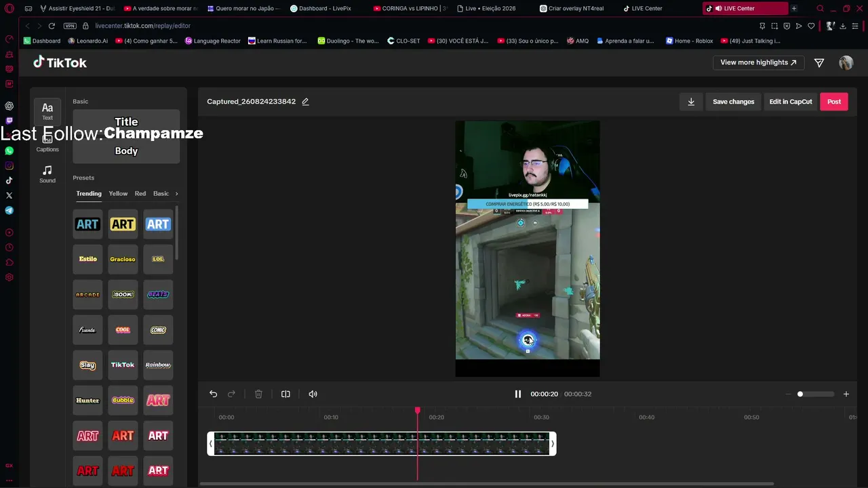
Task: Open a new browser tab with plus button
Action: click(x=794, y=9)
